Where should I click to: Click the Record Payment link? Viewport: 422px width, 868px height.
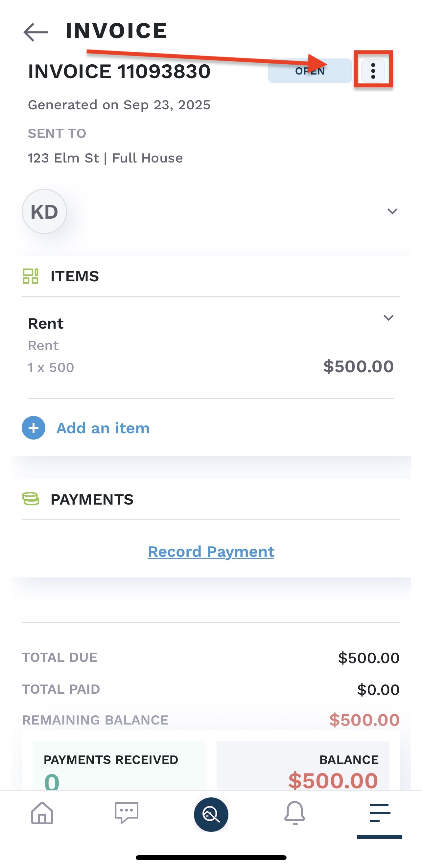click(x=211, y=552)
